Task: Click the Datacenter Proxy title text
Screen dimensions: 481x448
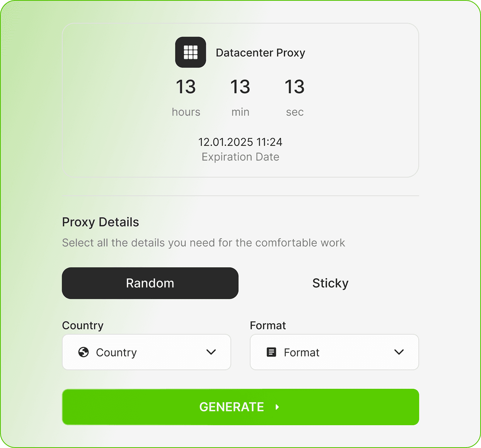Action: click(260, 53)
